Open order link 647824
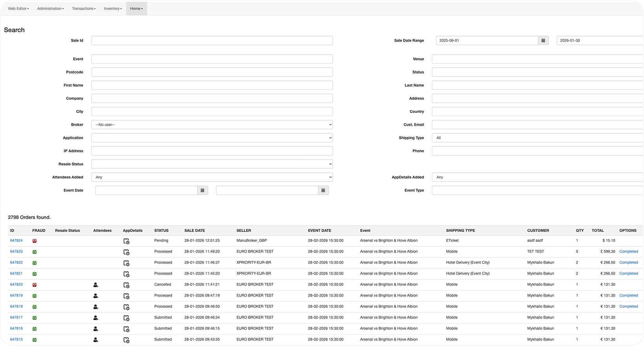Screen dimensions: 644x346 [16, 240]
